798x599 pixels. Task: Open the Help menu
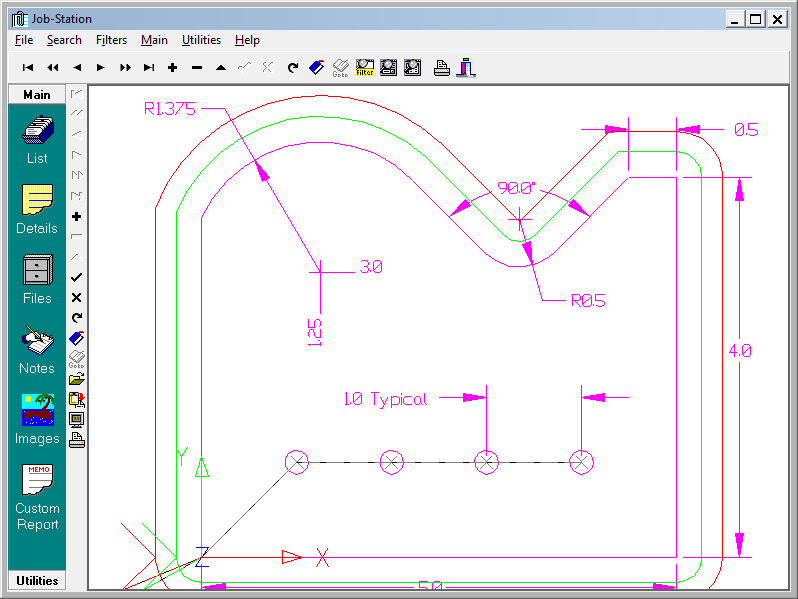tap(247, 40)
